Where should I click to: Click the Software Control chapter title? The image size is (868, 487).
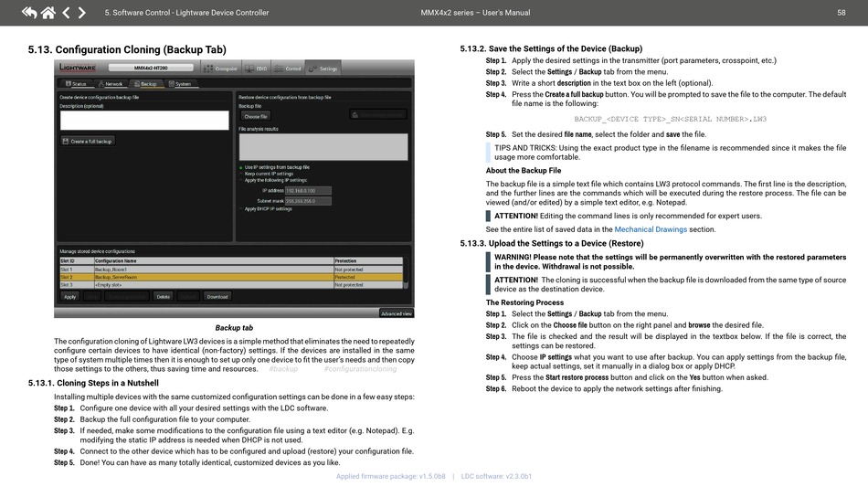click(x=186, y=12)
